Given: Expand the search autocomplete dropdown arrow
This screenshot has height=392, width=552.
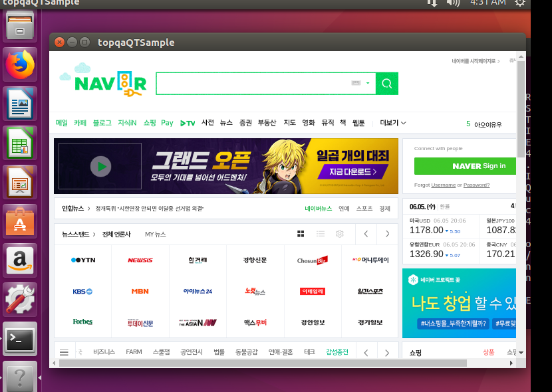Looking at the screenshot, I should pos(368,83).
